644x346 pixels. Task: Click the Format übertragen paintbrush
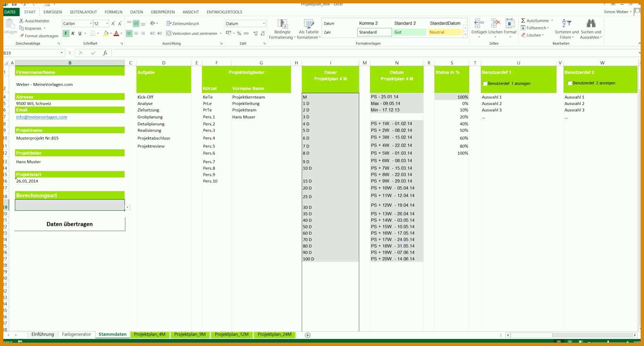(22, 36)
